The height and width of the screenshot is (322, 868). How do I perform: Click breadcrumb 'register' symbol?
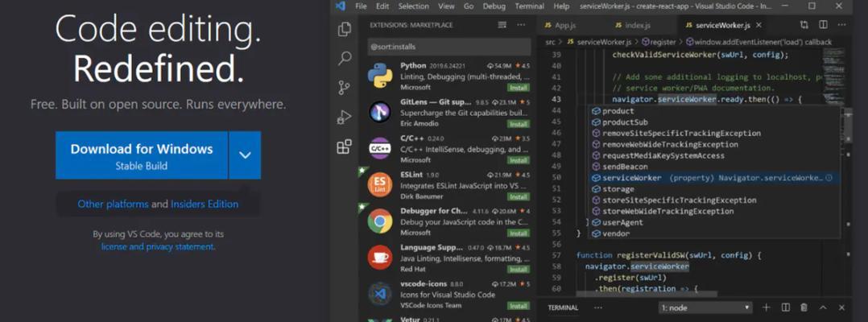coord(658,42)
